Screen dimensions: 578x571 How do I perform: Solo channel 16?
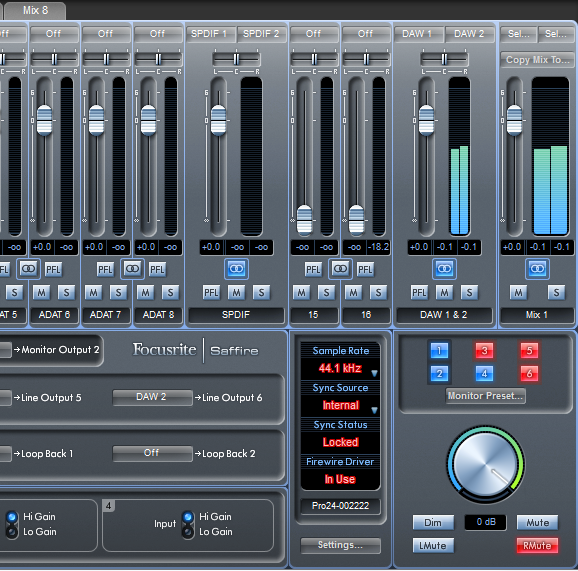tap(378, 293)
